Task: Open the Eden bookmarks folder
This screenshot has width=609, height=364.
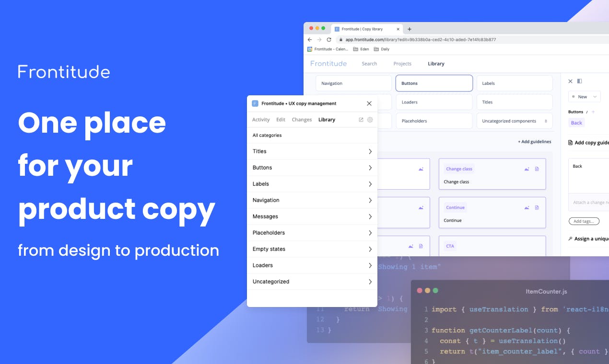Action: coord(361,49)
